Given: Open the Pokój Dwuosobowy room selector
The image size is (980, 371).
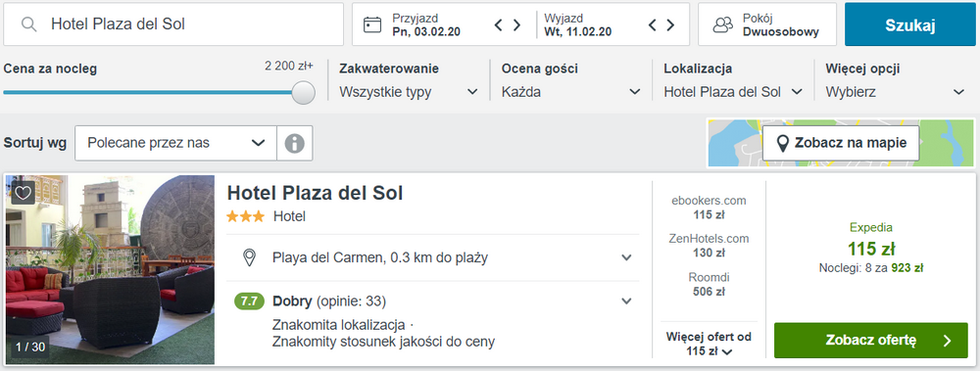Looking at the screenshot, I should click(767, 24).
